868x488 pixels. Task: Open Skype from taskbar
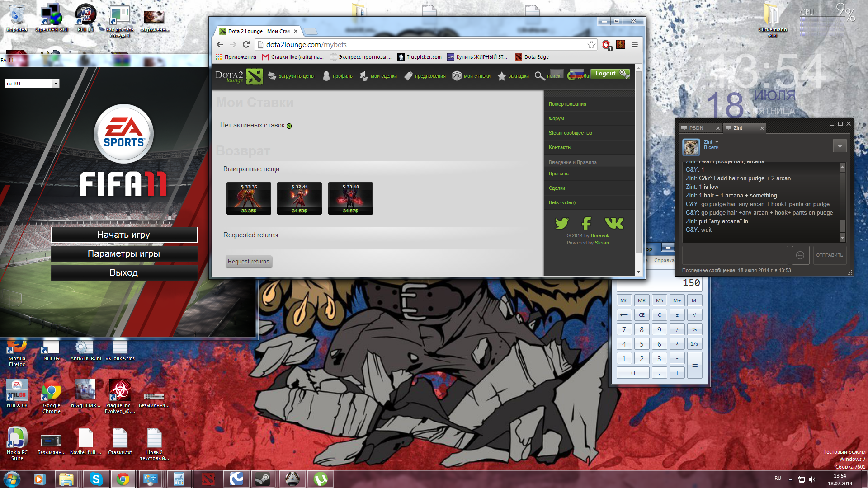coord(96,479)
